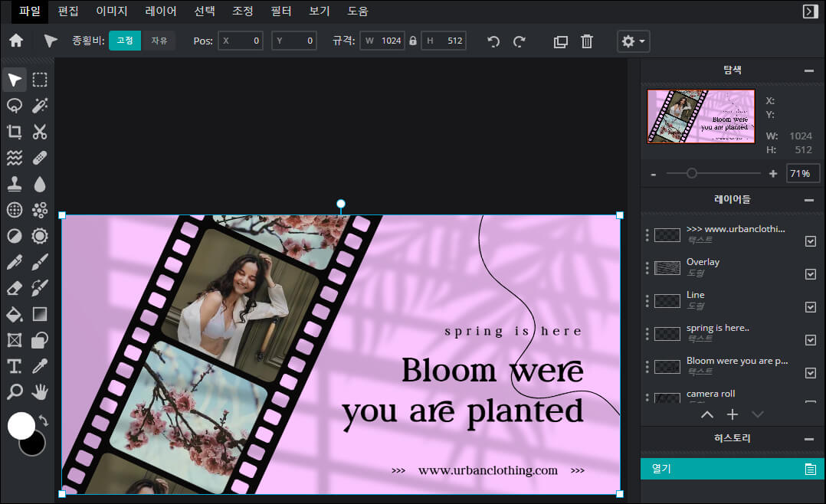Delete layer with trash icon

tap(587, 41)
